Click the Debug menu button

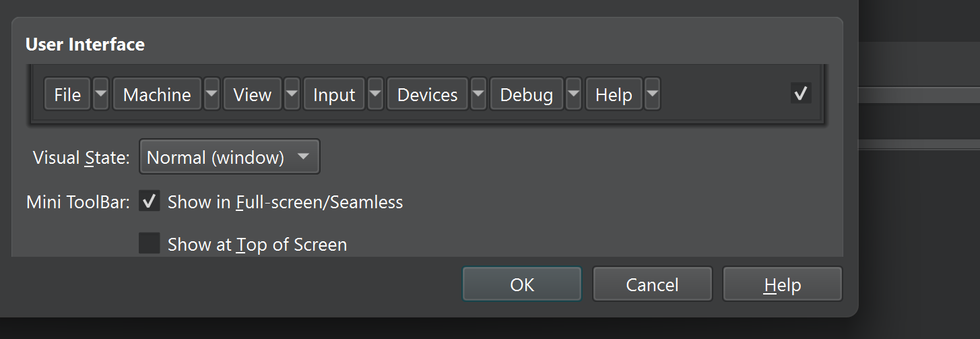(x=527, y=94)
